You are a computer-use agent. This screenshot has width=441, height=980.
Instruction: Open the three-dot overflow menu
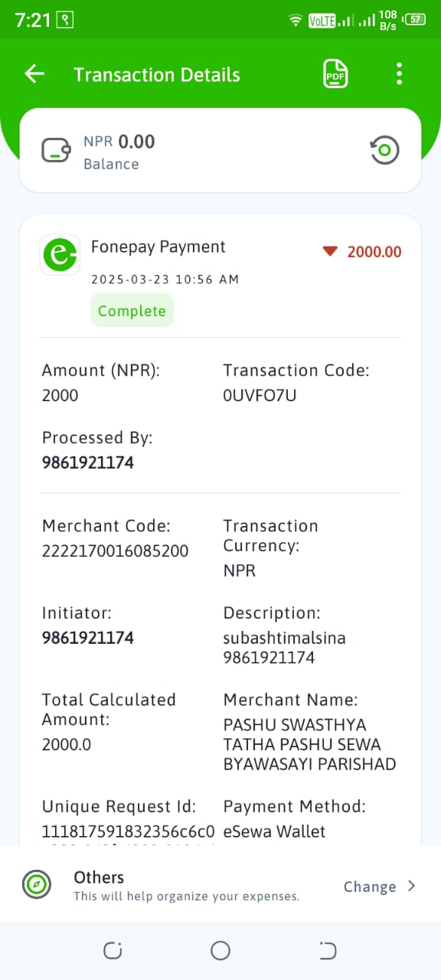coord(399,73)
